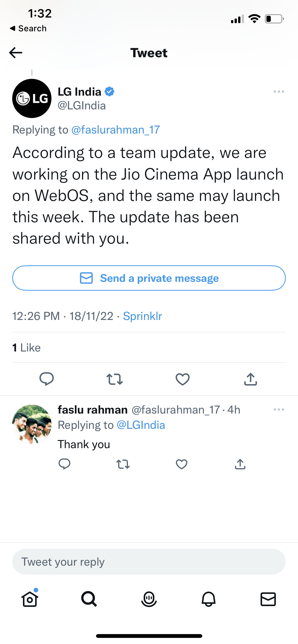Tap Send a private message button
This screenshot has height=644, width=298.
click(149, 278)
